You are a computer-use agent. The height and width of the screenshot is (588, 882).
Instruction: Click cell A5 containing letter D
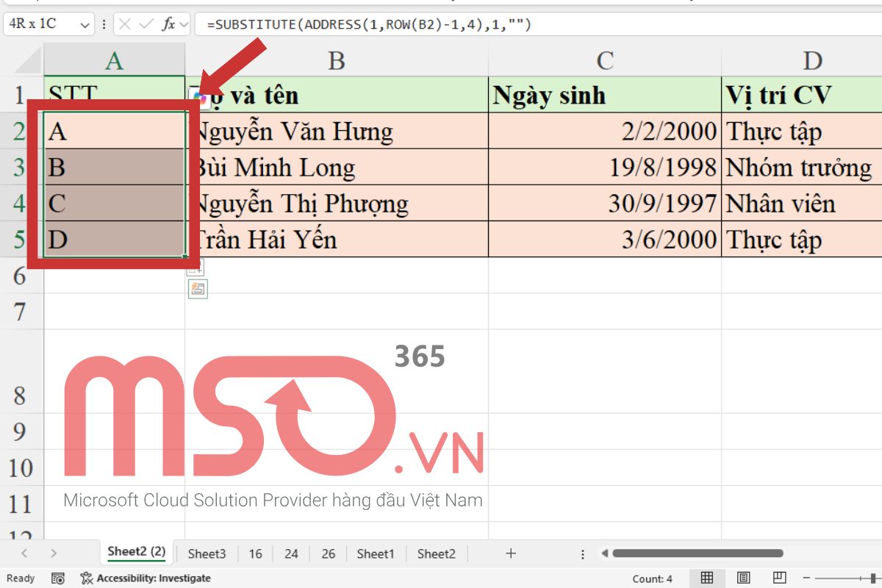(x=115, y=240)
